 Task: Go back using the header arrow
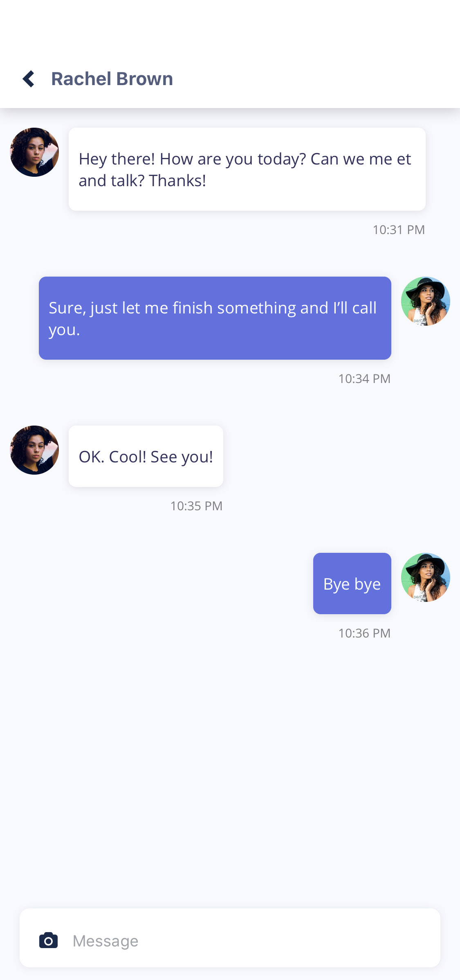pos(29,79)
